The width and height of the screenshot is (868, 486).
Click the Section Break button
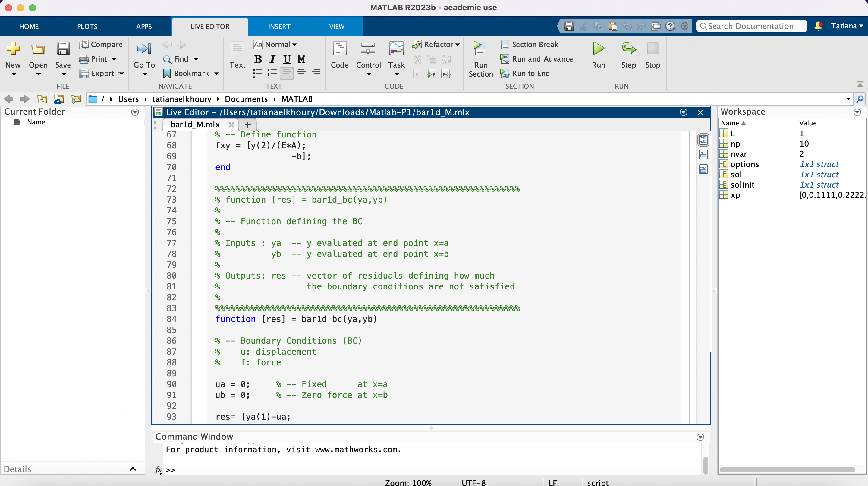tap(530, 45)
